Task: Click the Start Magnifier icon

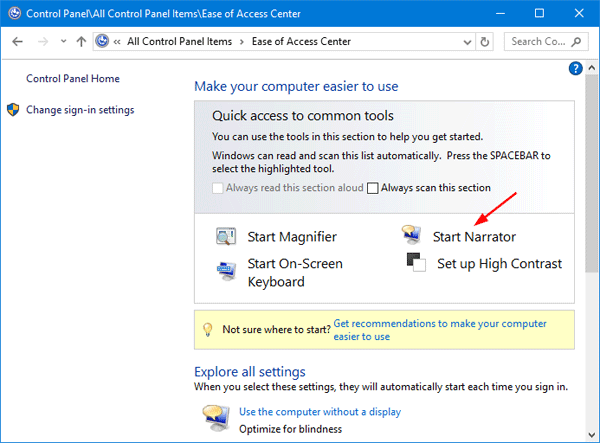Action: point(226,237)
